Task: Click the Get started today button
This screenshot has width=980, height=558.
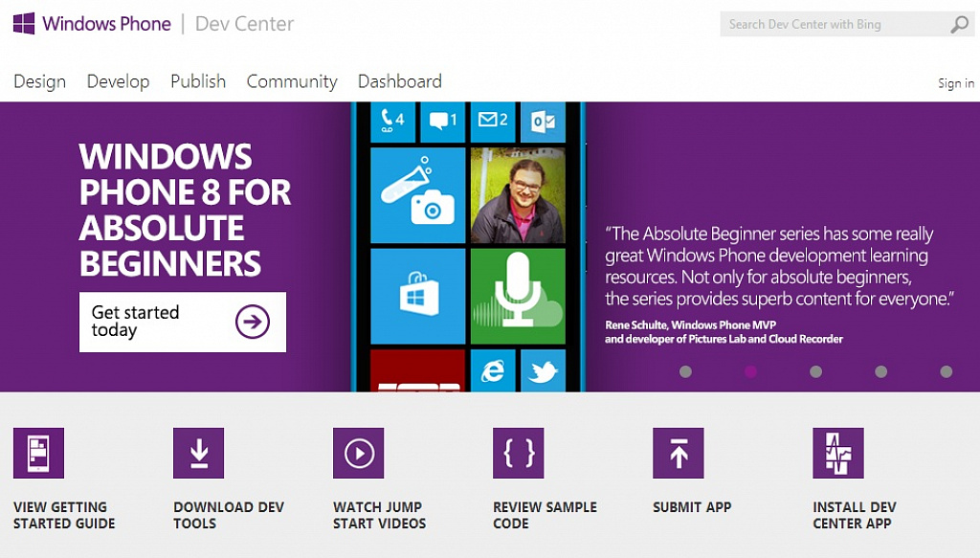Action: click(x=183, y=322)
